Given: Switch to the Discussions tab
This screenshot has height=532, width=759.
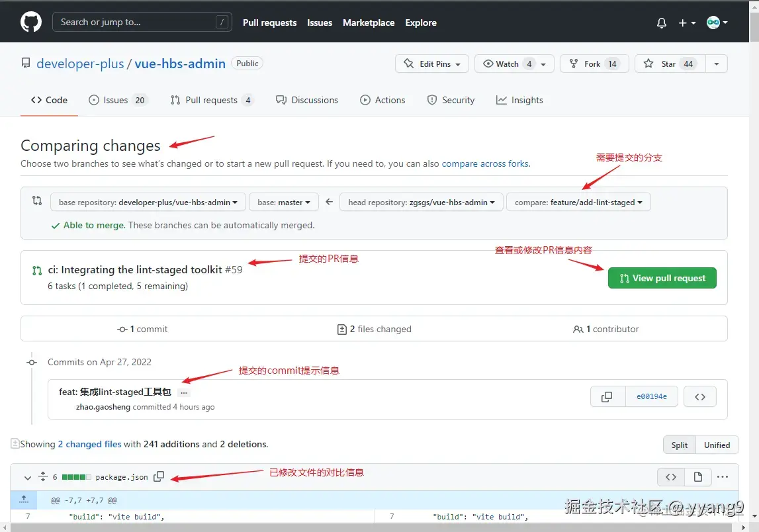Looking at the screenshot, I should coord(307,100).
